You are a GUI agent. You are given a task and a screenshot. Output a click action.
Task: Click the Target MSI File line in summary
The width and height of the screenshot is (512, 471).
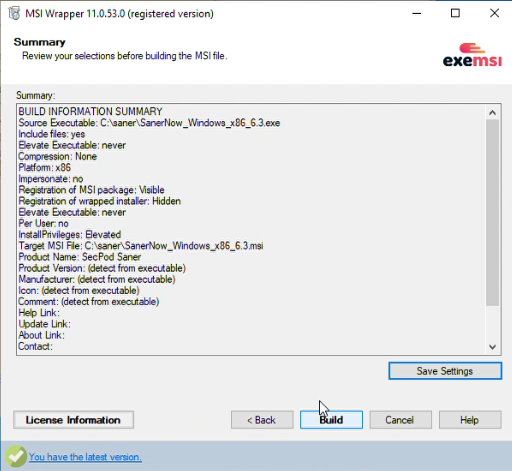click(141, 246)
